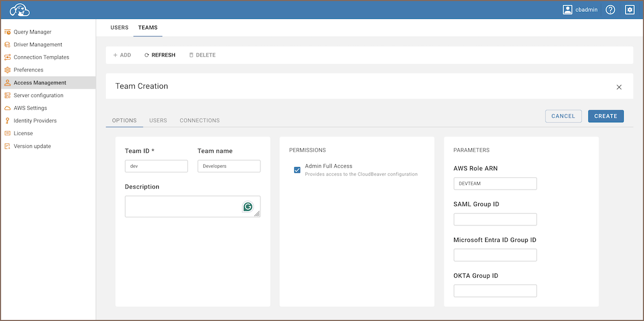Screen dimensions: 644x321
Task: Open the cbadmin user menu
Action: point(580,10)
